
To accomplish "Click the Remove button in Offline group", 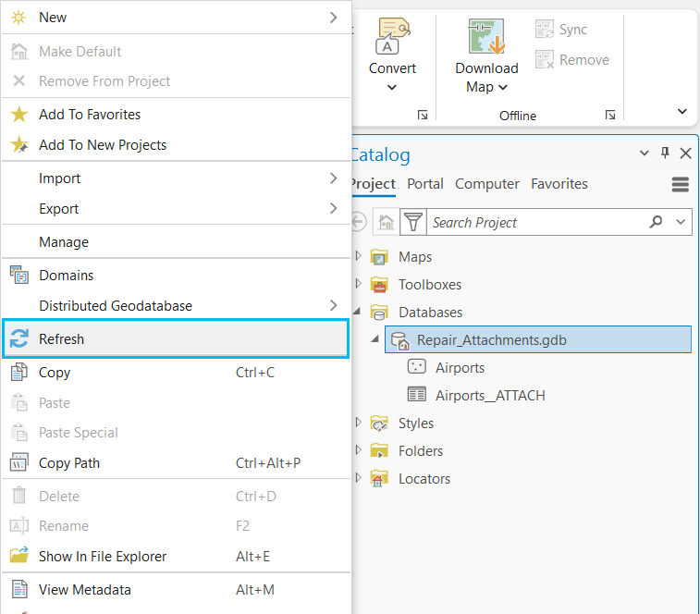I will coord(572,60).
